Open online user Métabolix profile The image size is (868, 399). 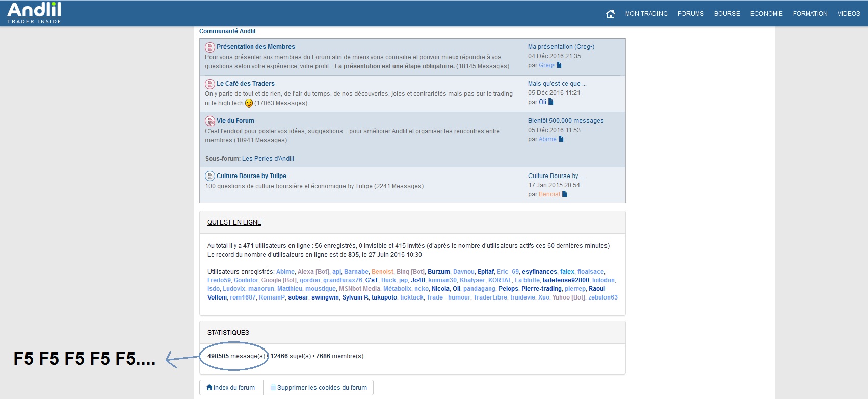point(397,289)
